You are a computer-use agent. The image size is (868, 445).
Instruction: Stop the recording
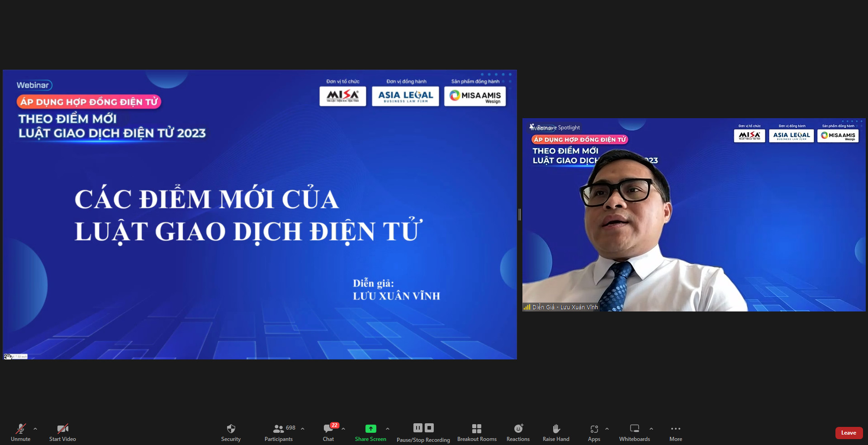click(x=429, y=428)
